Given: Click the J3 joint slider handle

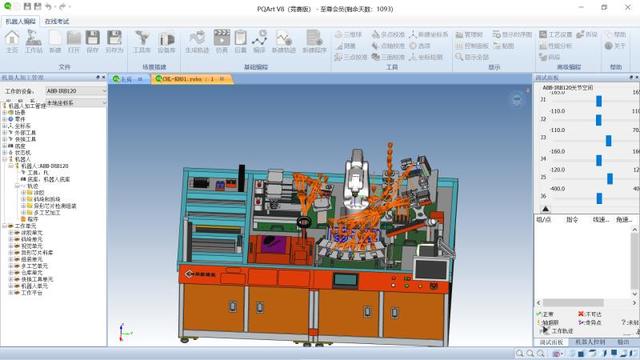Looking at the screenshot, I should [x=609, y=140].
